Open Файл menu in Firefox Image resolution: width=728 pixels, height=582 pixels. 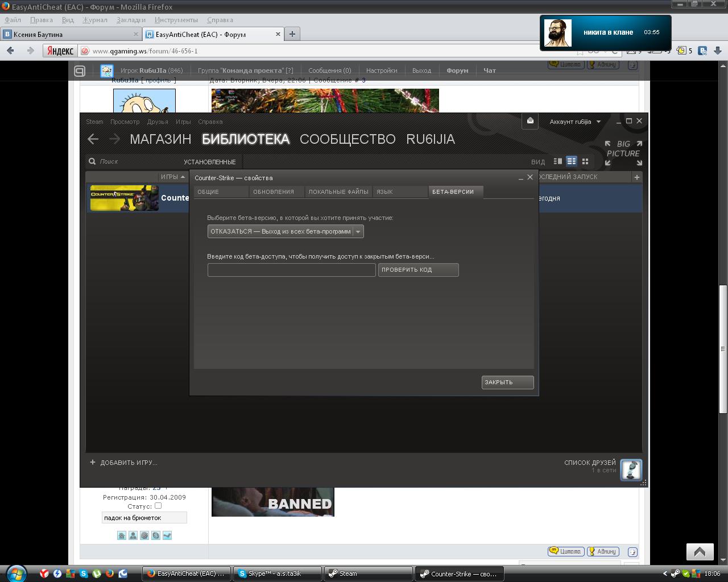click(x=13, y=20)
